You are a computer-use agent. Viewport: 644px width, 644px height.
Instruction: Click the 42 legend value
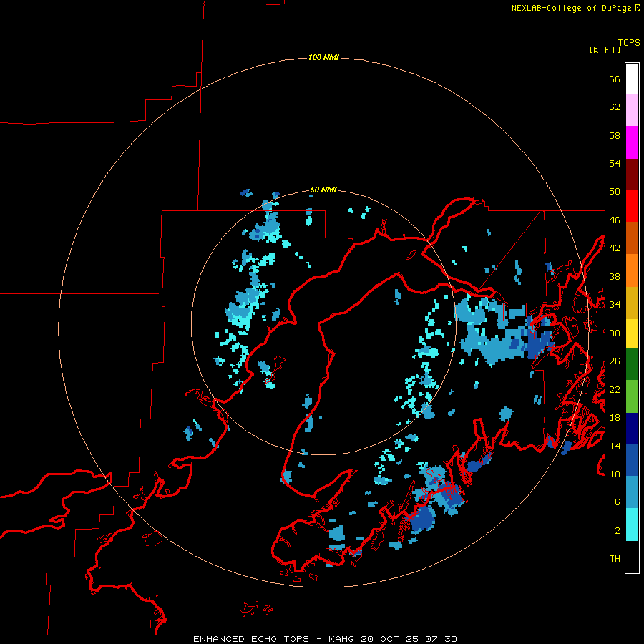pos(615,248)
